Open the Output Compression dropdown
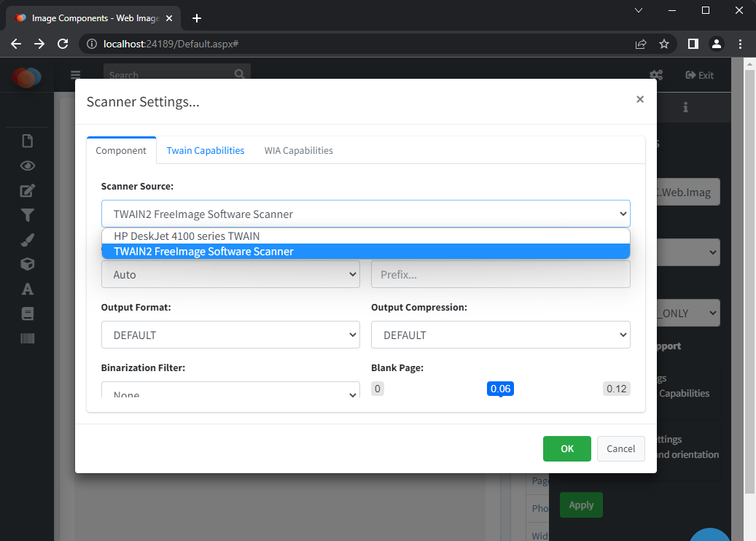 (x=500, y=335)
